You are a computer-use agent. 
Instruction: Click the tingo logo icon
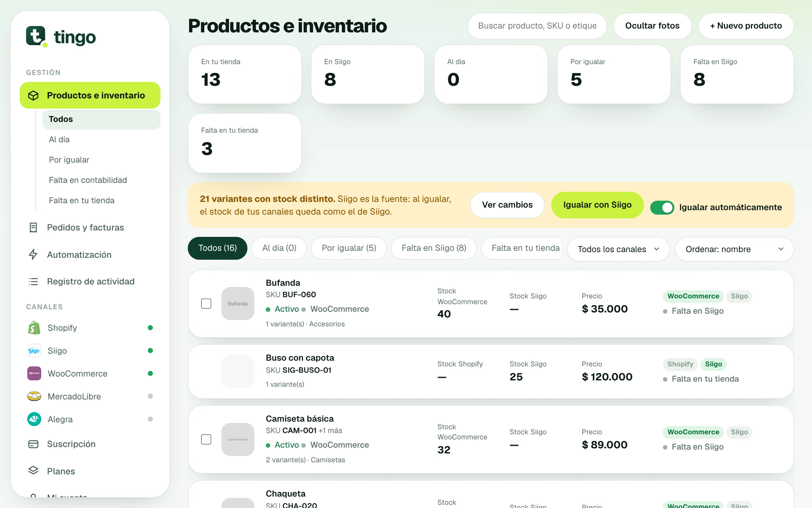(36, 36)
